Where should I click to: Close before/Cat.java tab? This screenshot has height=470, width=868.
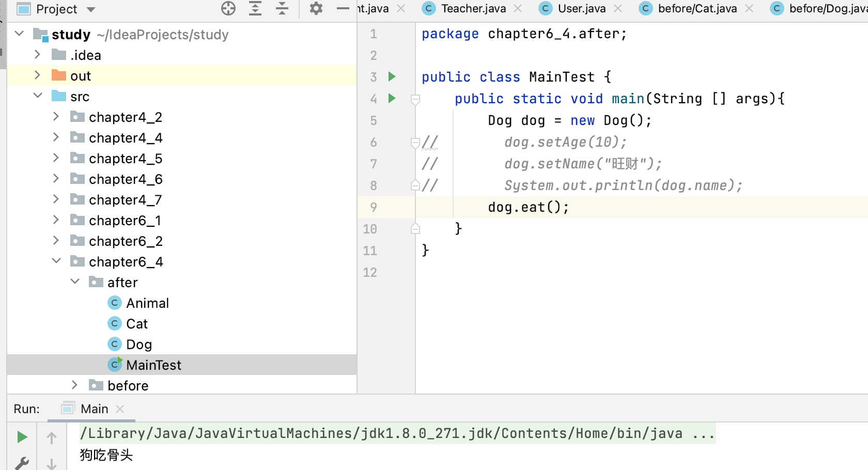click(x=749, y=9)
